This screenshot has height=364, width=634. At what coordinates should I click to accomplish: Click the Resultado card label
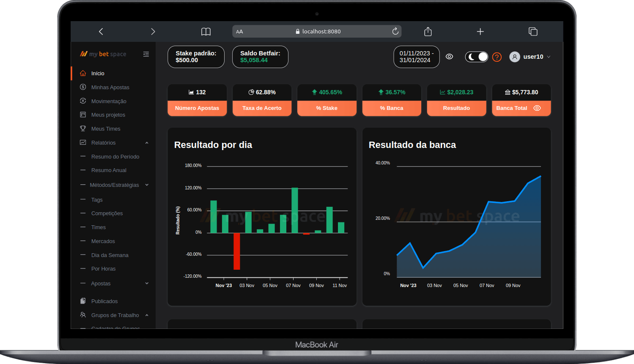click(x=456, y=108)
